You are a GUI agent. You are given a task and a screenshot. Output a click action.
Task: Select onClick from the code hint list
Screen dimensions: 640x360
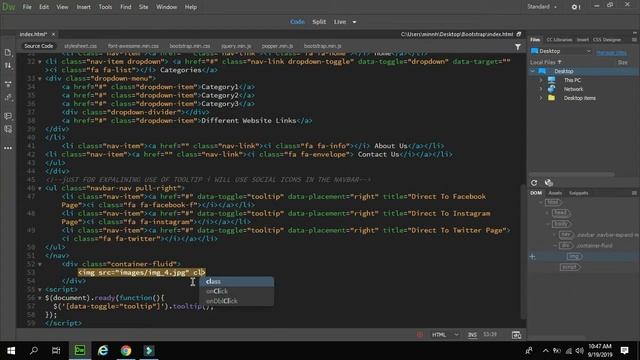pos(236,291)
